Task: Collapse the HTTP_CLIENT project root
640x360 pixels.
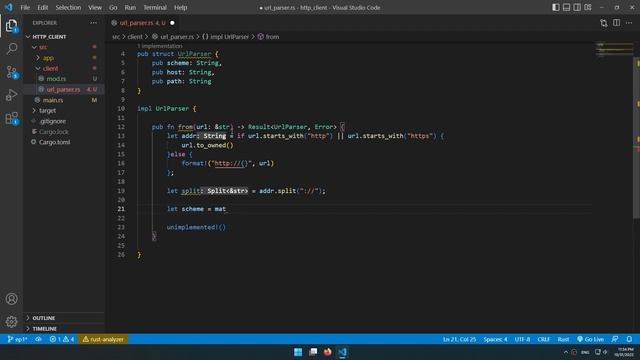Action: (x=49, y=37)
